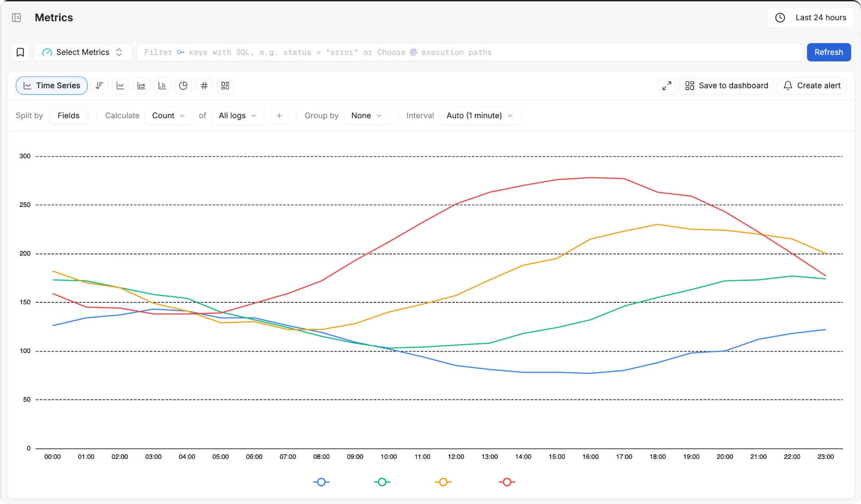Open the Count calculate dropdown
The height and width of the screenshot is (504, 861).
click(169, 116)
